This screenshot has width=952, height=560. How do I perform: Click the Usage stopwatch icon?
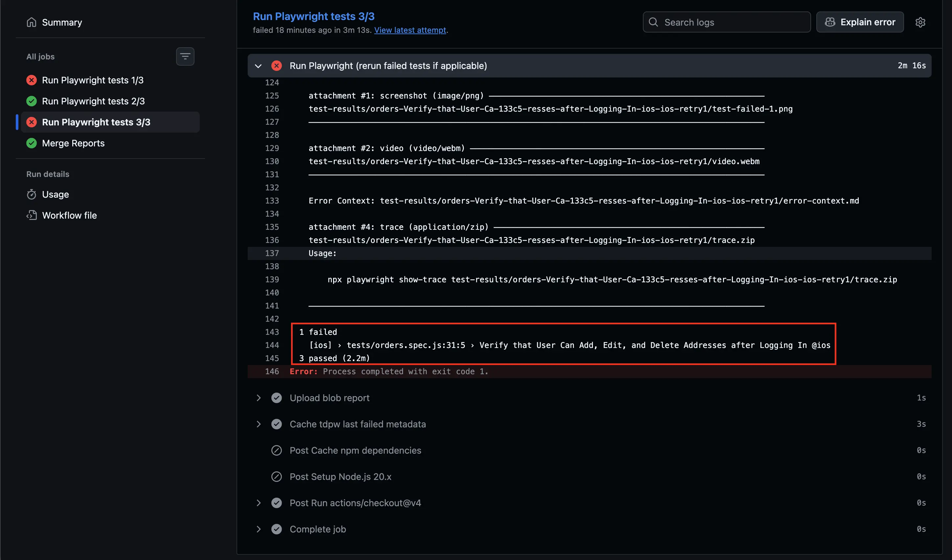(31, 194)
